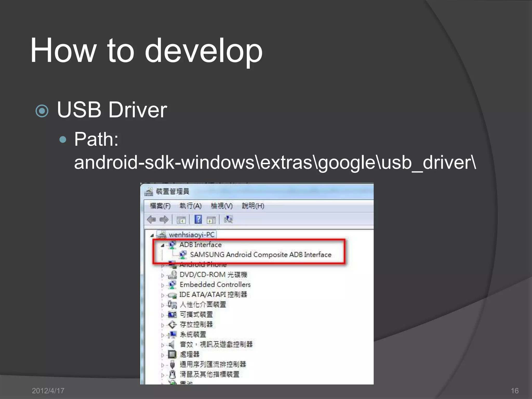532x399 pixels.
Task: Expand the DVD/CD-ROM 光碟機 node
Action: (163, 275)
